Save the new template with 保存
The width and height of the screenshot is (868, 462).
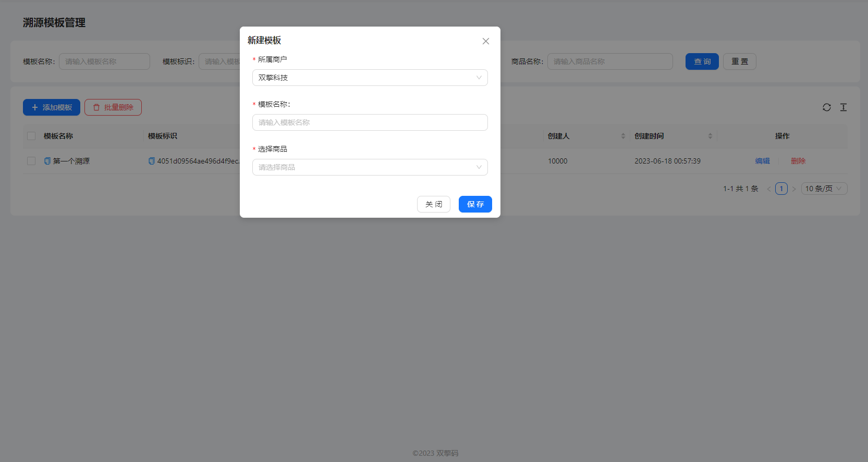point(475,204)
